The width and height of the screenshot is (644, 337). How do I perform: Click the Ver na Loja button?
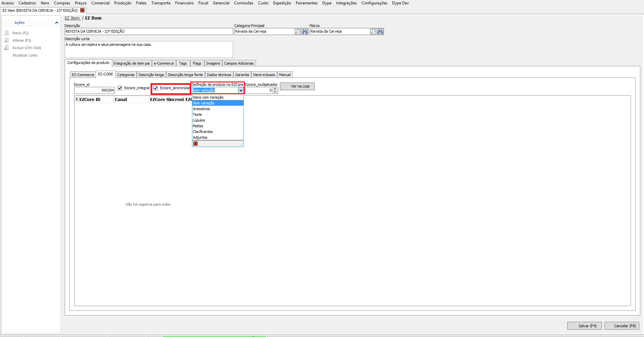297,87
